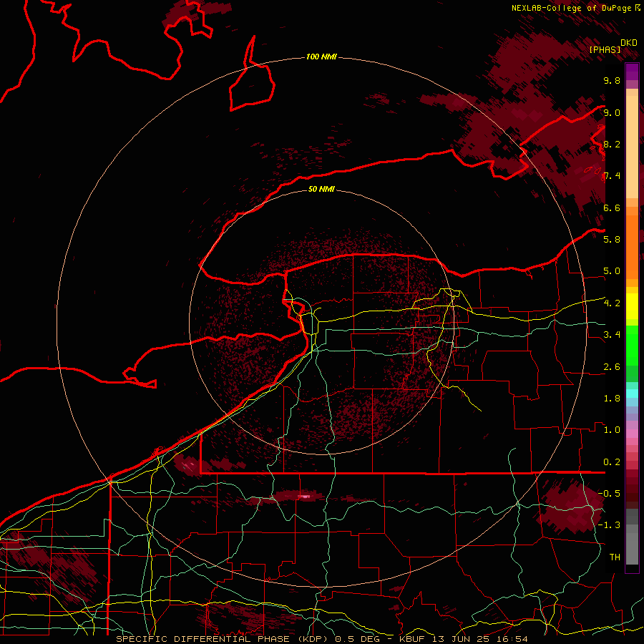
Task: Click the 50 NMI range ring label
Action: pyautogui.click(x=321, y=189)
